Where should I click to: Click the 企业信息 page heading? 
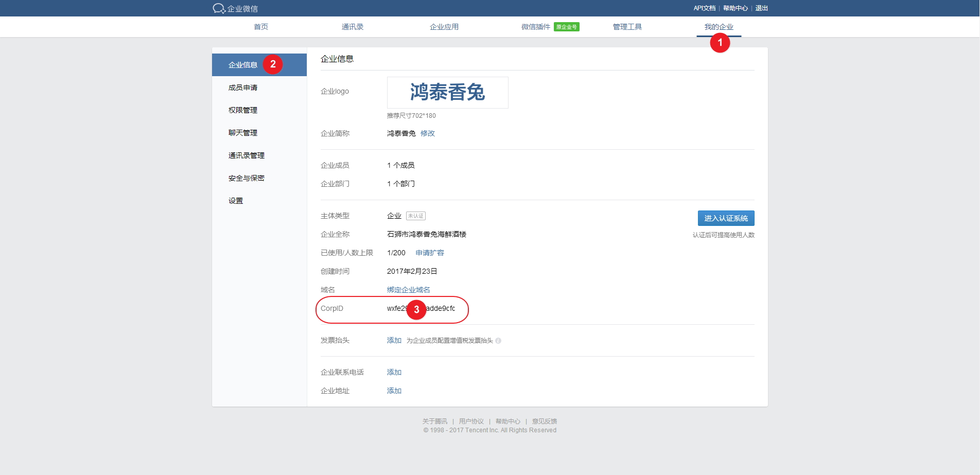click(x=337, y=59)
